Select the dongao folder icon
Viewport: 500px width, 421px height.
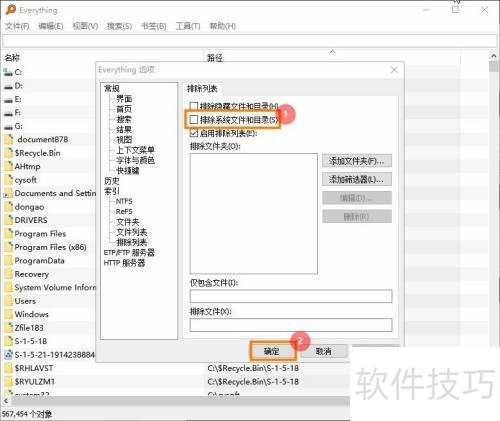click(x=9, y=207)
